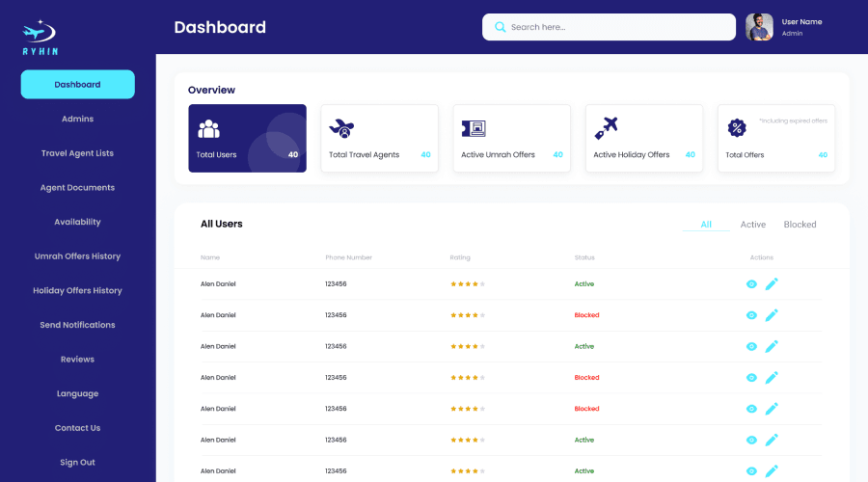Click the admin profile avatar photo
This screenshot has width=868, height=482.
pyautogui.click(x=759, y=27)
